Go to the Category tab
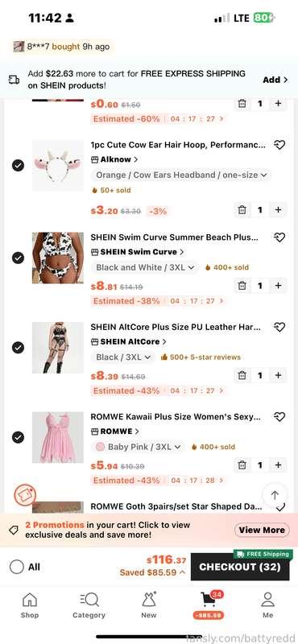The width and height of the screenshot is (298, 644). point(89,605)
